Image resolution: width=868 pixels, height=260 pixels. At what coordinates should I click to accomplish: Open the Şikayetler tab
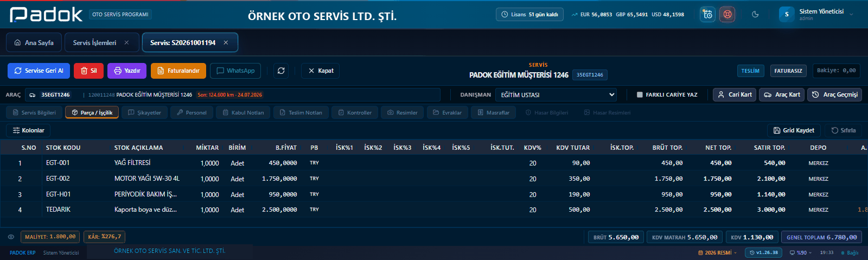coord(144,112)
